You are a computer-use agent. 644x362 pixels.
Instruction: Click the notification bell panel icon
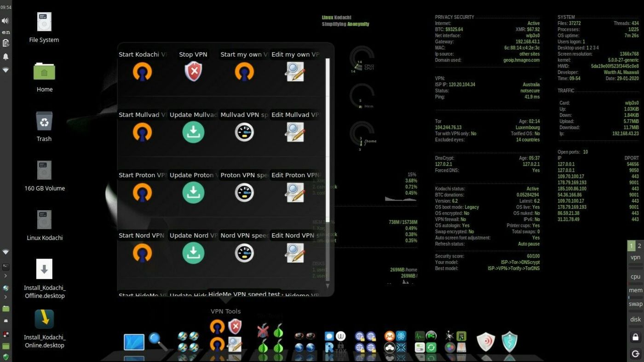click(x=6, y=57)
